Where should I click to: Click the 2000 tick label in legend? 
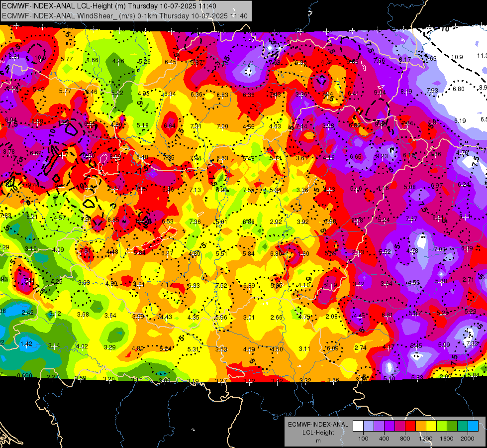(467, 439)
